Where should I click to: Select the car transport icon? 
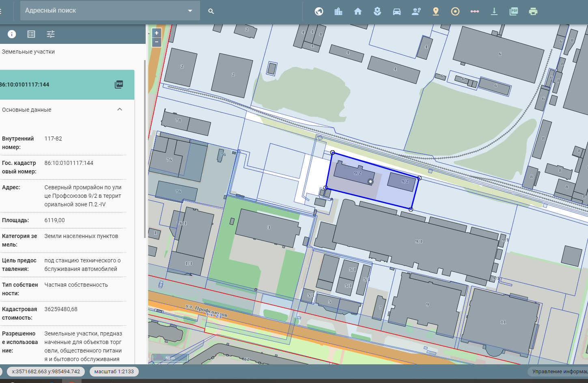coord(397,11)
